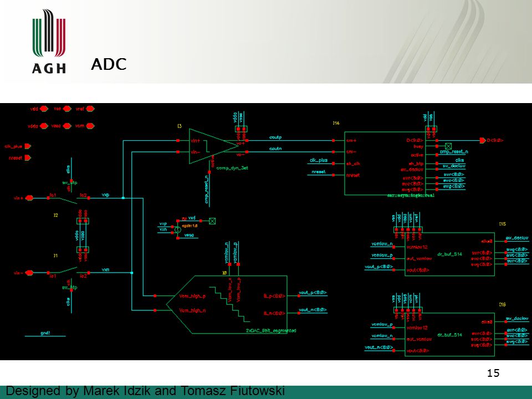Select the coutp wire label
Viewport: 532px width, 399px height.
pyautogui.click(x=275, y=137)
